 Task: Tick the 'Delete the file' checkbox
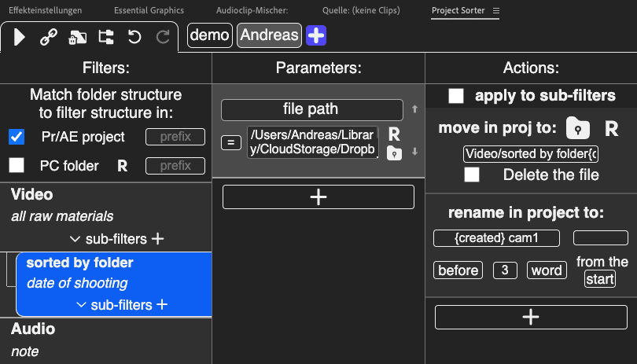pos(472,175)
